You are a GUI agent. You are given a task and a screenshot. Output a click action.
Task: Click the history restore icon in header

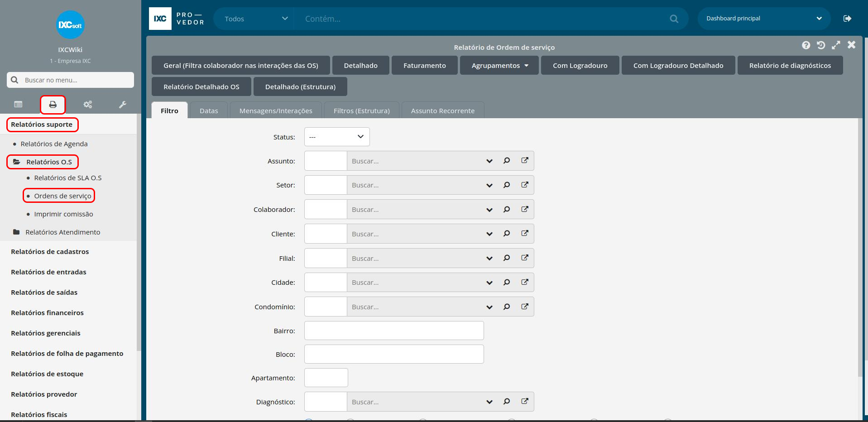(x=821, y=45)
